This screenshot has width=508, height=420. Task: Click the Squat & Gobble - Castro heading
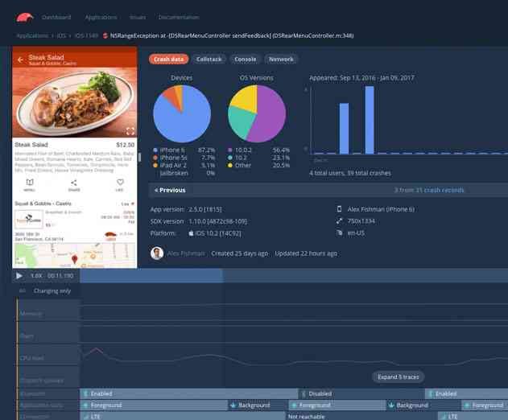coord(43,204)
